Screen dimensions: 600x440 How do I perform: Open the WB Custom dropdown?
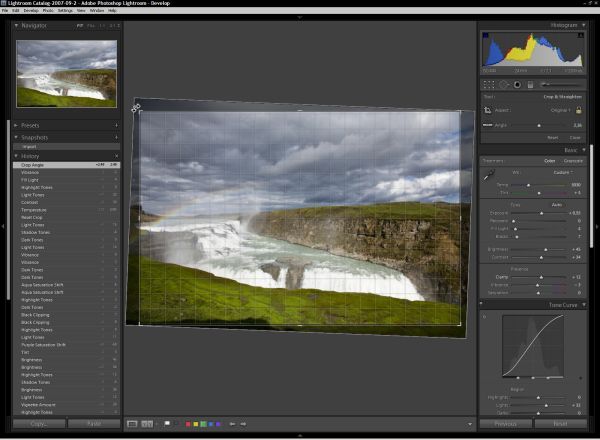pos(565,171)
